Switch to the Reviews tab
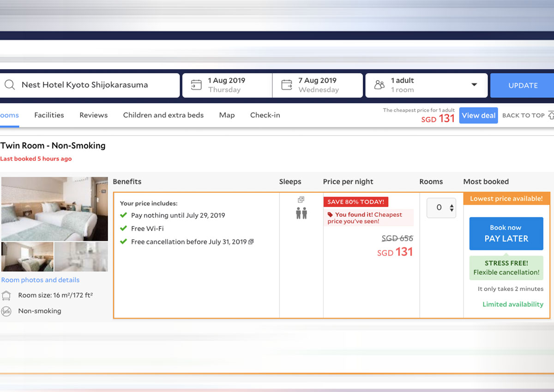Screen dimensions: 554x392 coord(93,115)
